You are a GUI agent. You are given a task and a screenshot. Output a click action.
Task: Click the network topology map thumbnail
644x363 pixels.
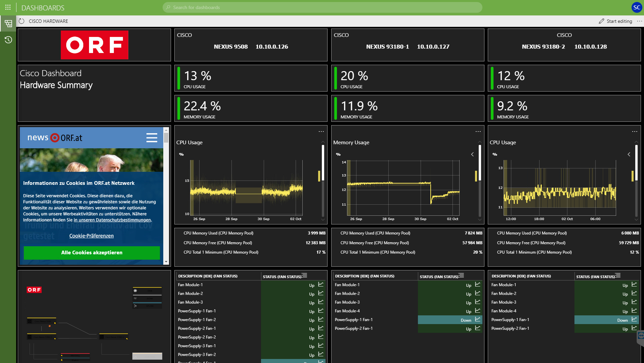(x=94, y=317)
